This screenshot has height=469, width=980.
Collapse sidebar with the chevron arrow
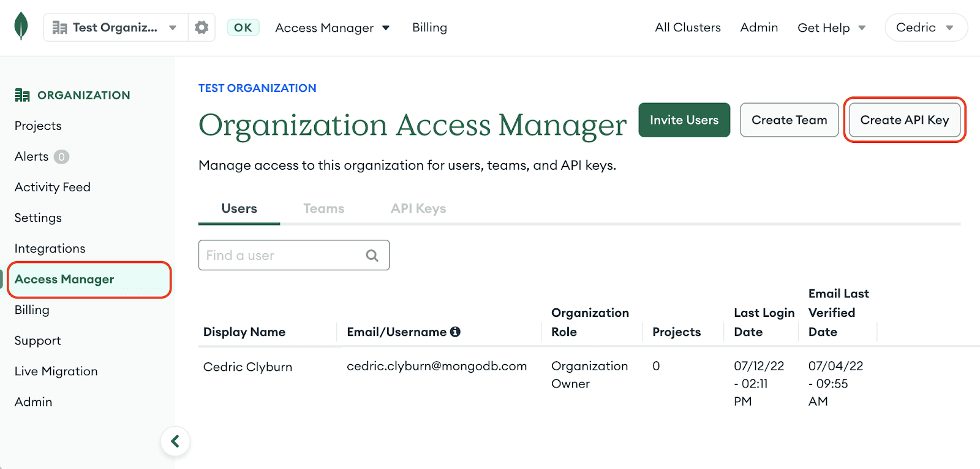click(175, 441)
